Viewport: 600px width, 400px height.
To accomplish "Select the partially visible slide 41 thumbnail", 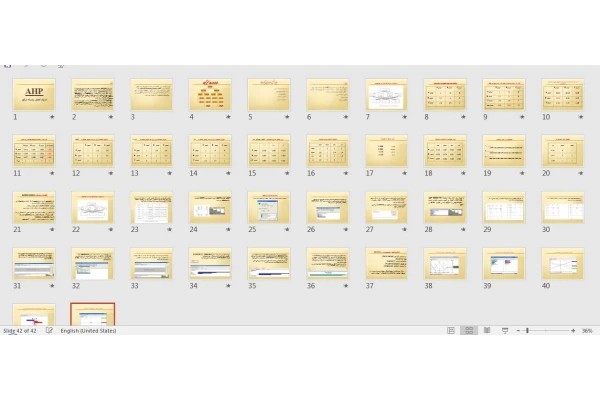I will (x=34, y=315).
